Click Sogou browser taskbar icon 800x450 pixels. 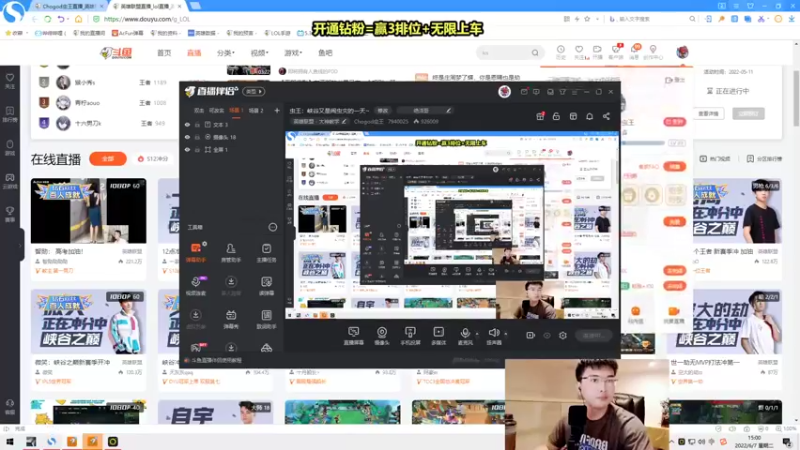point(51,442)
